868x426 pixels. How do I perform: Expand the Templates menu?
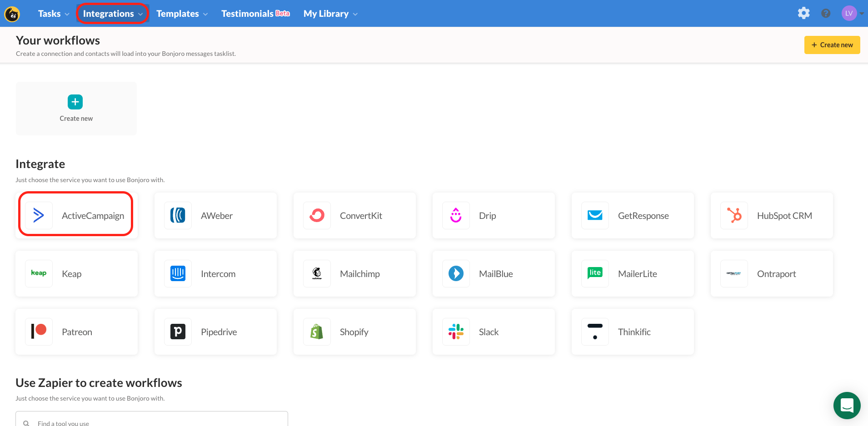click(x=182, y=14)
